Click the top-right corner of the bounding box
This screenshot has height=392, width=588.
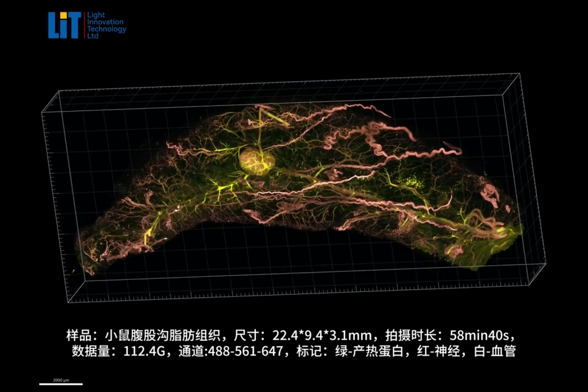pos(519,73)
